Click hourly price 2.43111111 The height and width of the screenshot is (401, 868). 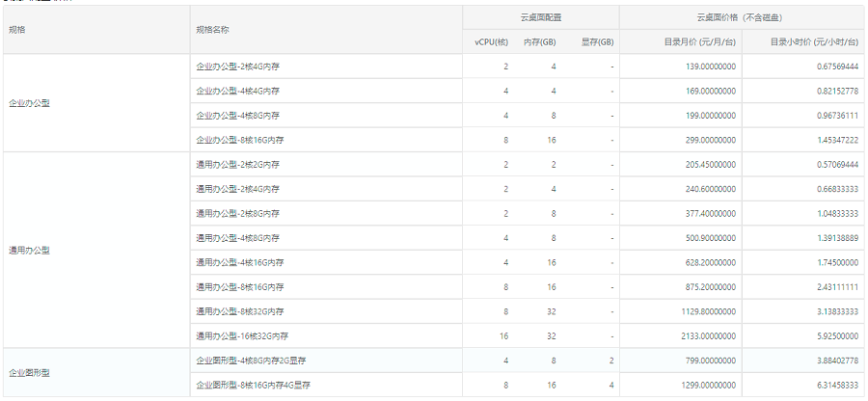[x=837, y=287]
